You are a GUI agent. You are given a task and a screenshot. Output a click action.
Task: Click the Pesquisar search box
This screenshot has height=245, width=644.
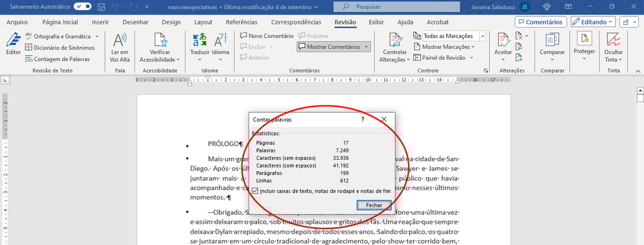point(396,7)
